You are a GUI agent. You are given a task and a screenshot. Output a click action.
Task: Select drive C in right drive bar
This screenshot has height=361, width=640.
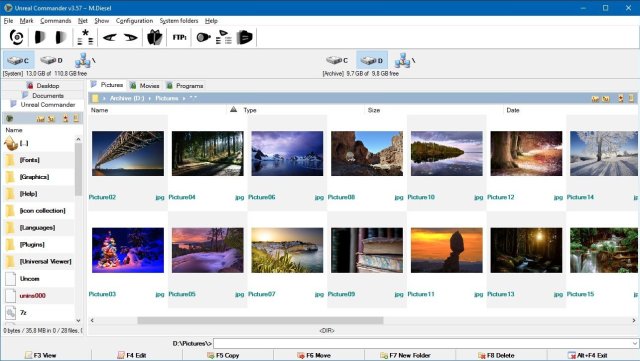[337, 60]
